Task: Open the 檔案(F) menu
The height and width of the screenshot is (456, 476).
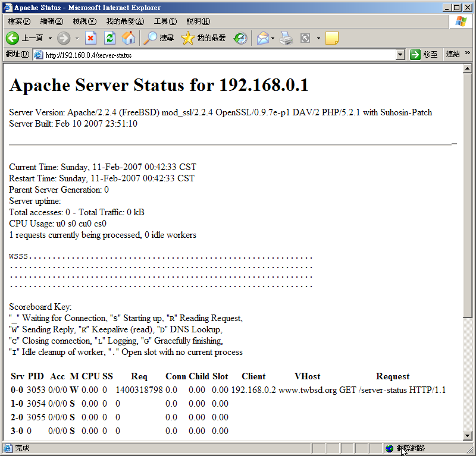Action: tap(19, 21)
